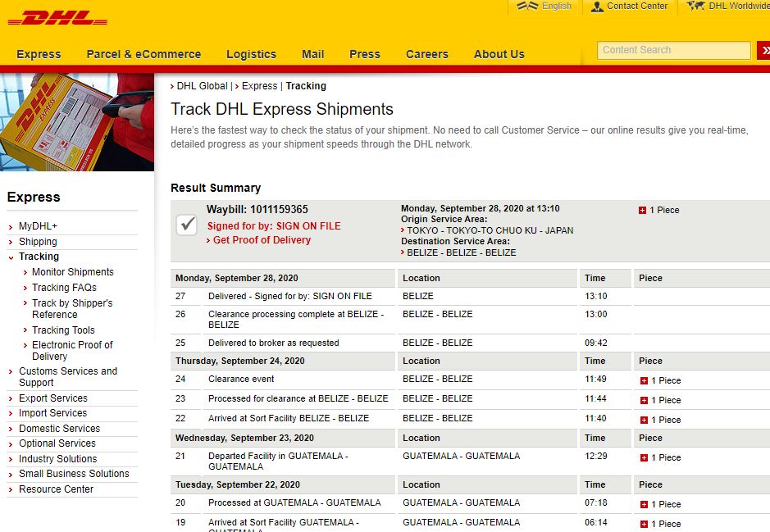Go to DHL Global breadcrumb
The width and height of the screenshot is (770, 532).
(202, 86)
